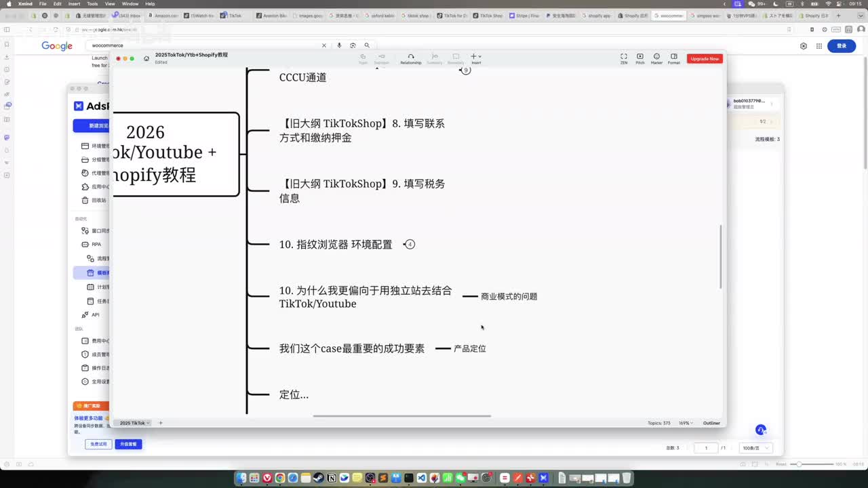Open Google settings gear icon
Image resolution: width=868 pixels, height=488 pixels.
(x=804, y=46)
